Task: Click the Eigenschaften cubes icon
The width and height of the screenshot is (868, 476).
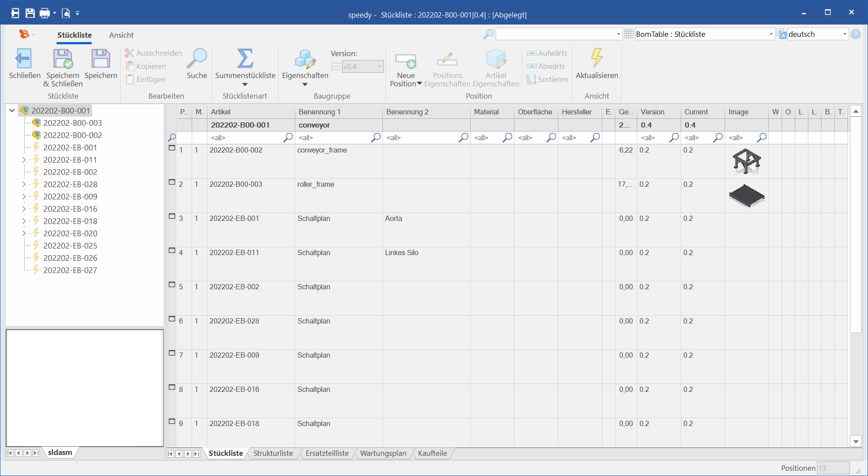Action: 305,59
